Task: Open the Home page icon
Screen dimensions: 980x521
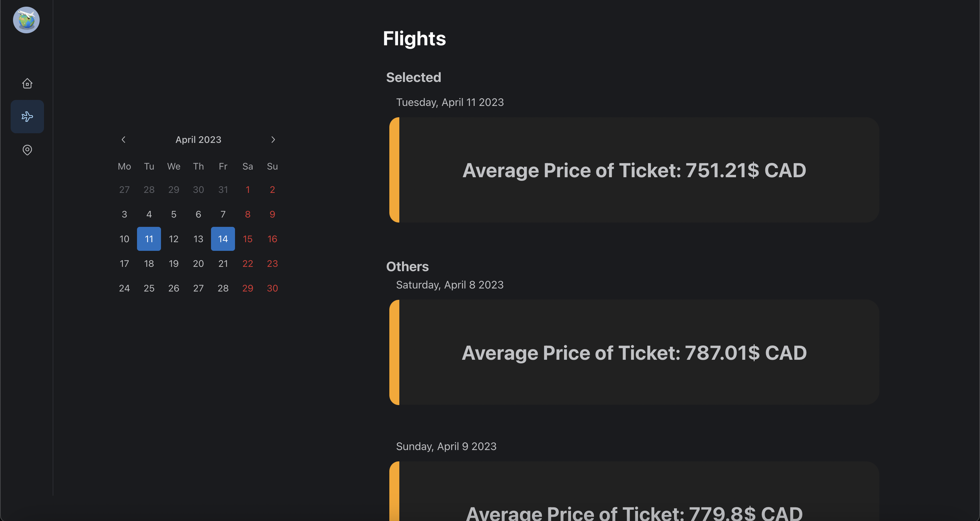Action: pos(27,83)
